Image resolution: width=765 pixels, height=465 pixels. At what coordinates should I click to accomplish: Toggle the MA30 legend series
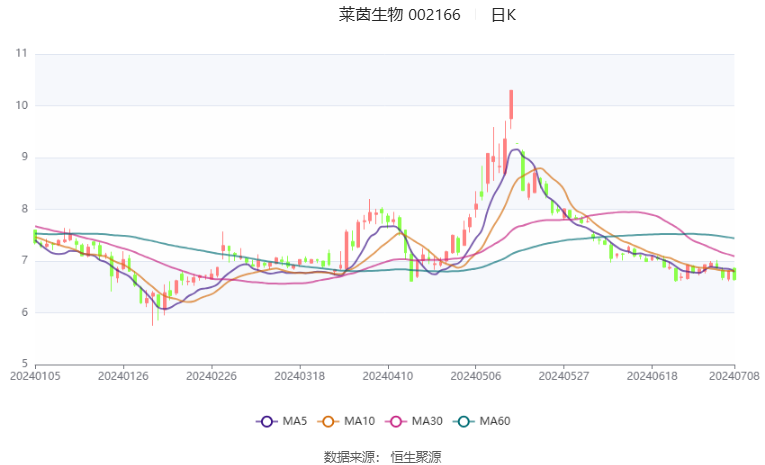pos(414,421)
